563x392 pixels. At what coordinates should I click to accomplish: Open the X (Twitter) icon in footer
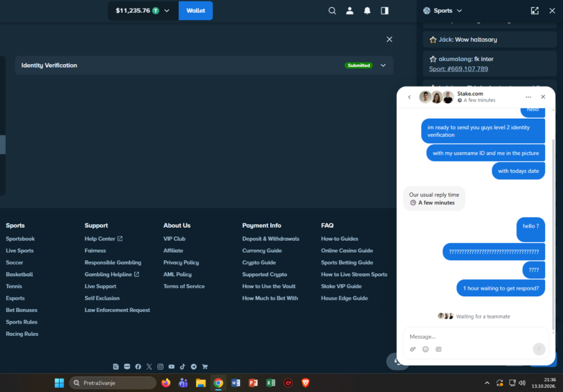coord(149,367)
